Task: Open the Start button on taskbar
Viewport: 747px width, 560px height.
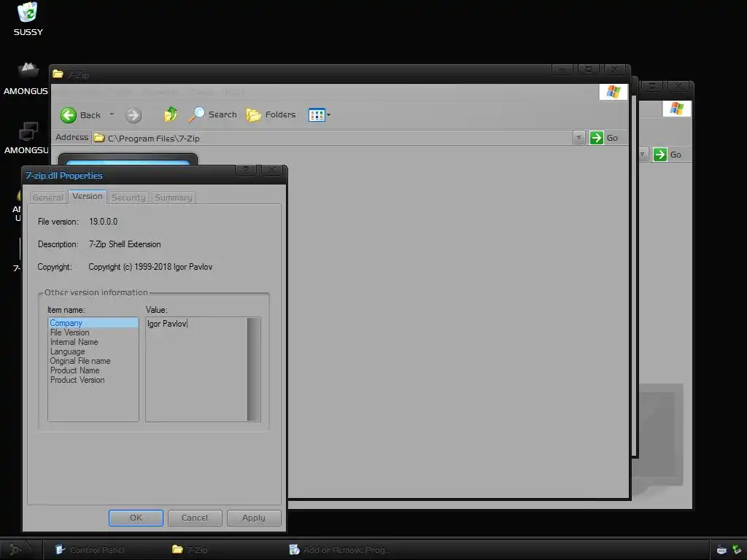Action: 16,550
